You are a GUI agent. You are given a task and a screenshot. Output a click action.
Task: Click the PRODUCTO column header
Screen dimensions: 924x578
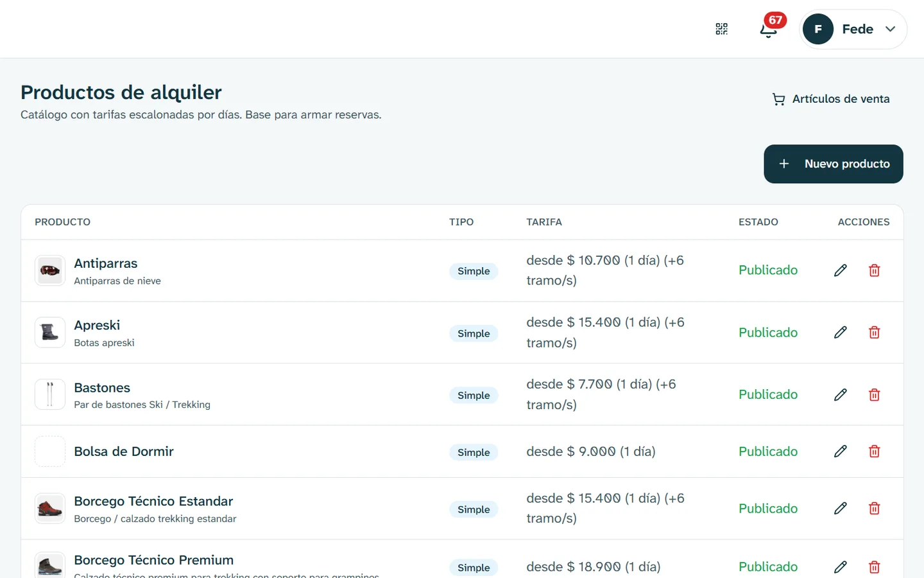62,222
